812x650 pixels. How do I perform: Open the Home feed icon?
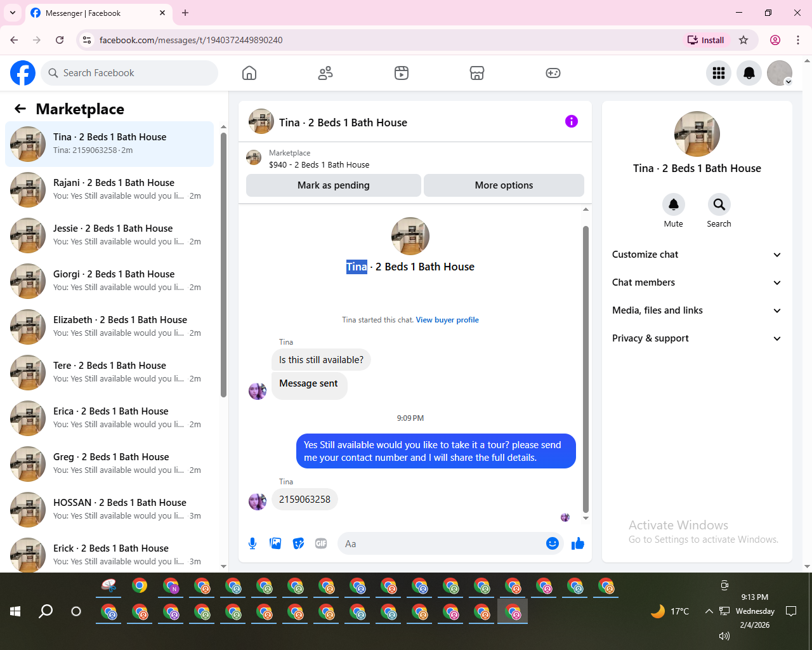[249, 73]
